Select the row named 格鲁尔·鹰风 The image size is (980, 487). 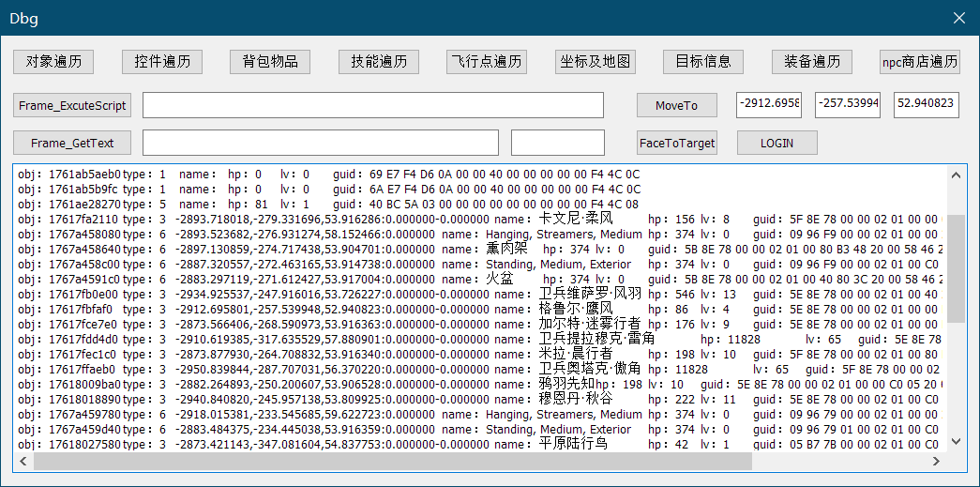pyautogui.click(x=480, y=310)
